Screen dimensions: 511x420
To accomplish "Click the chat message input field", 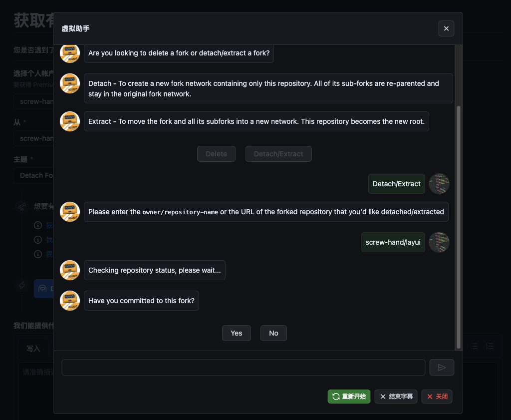I will pyautogui.click(x=243, y=368).
